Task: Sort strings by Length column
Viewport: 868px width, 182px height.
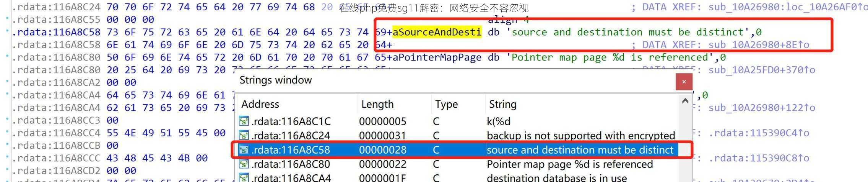Action: pos(395,104)
